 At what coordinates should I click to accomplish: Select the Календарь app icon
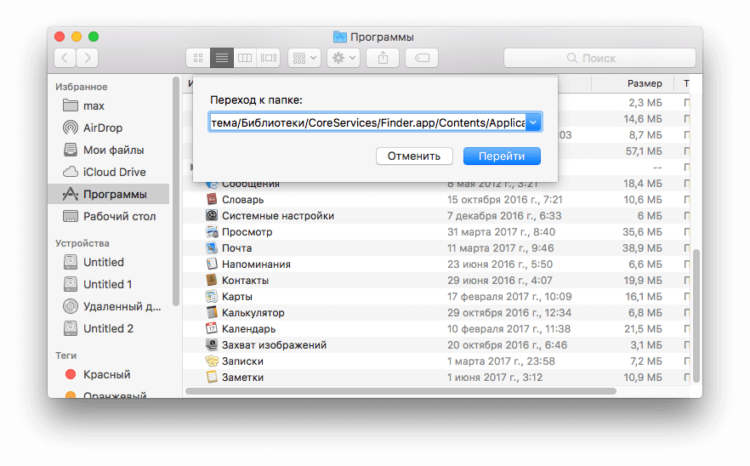[211, 329]
